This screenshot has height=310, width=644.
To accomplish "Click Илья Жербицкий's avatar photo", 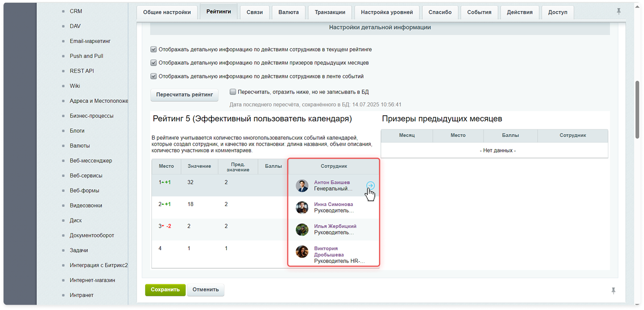I will coord(302,230).
